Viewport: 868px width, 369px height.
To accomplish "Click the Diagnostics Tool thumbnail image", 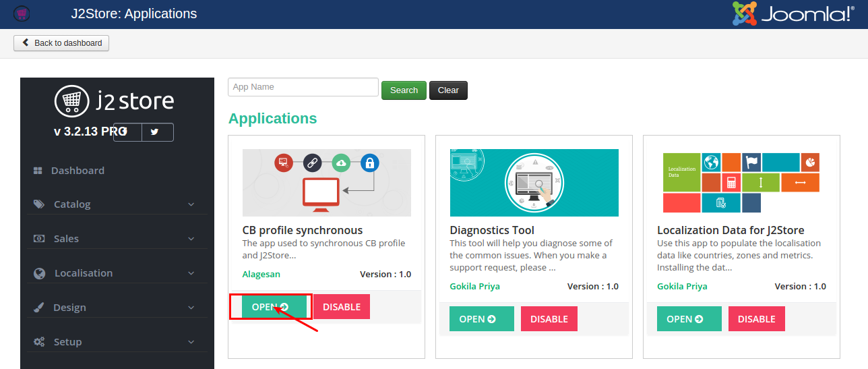I will pos(534,183).
